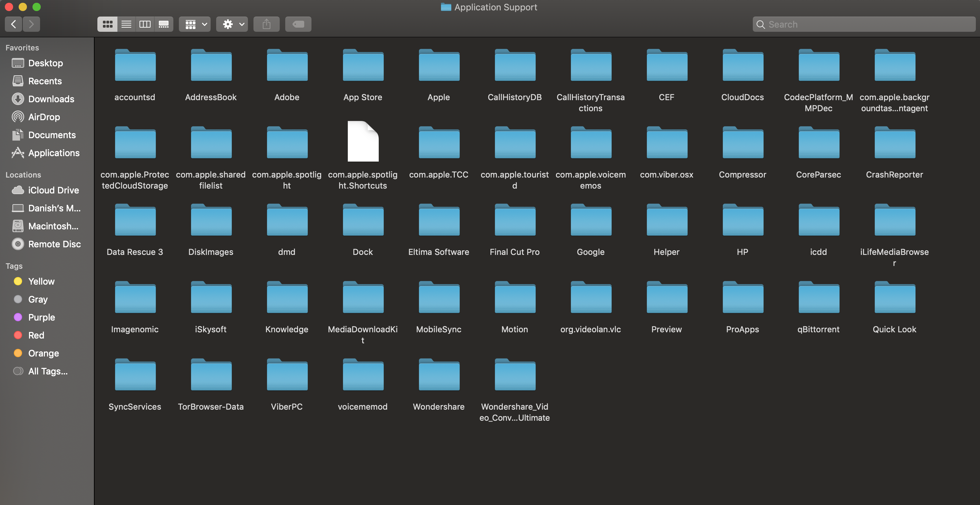The height and width of the screenshot is (505, 980).
Task: Switch to gallery view
Action: (164, 25)
